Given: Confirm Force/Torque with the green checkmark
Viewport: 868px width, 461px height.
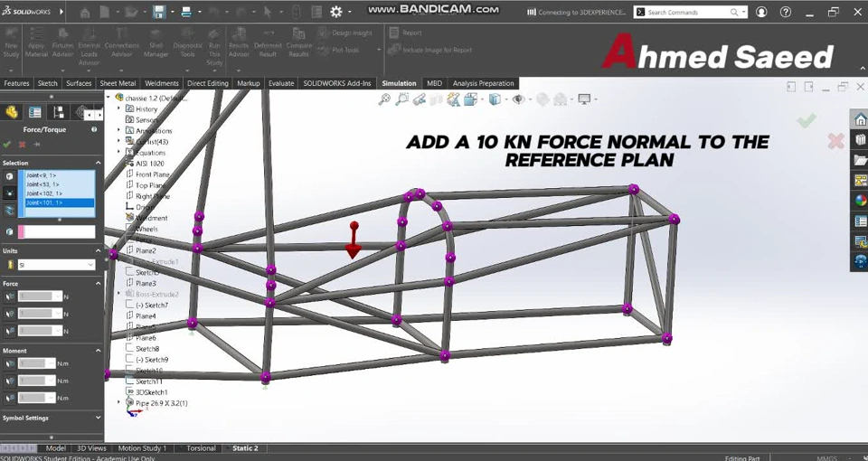Looking at the screenshot, I should pos(6,145).
